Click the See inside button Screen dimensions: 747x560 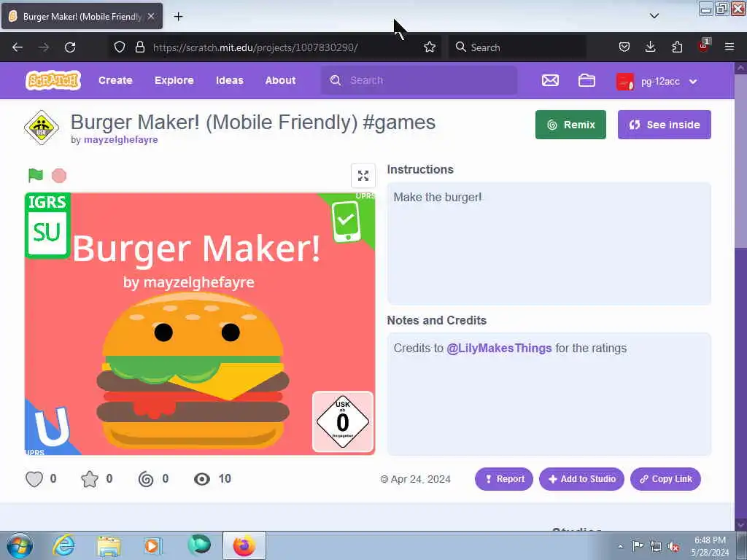coord(664,125)
